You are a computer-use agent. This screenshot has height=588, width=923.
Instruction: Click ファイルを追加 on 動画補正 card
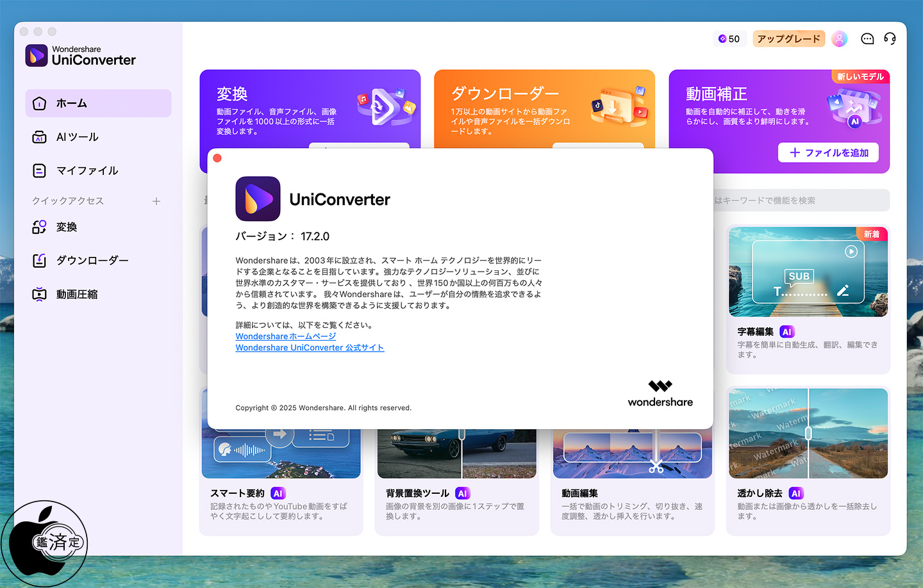[x=828, y=152]
